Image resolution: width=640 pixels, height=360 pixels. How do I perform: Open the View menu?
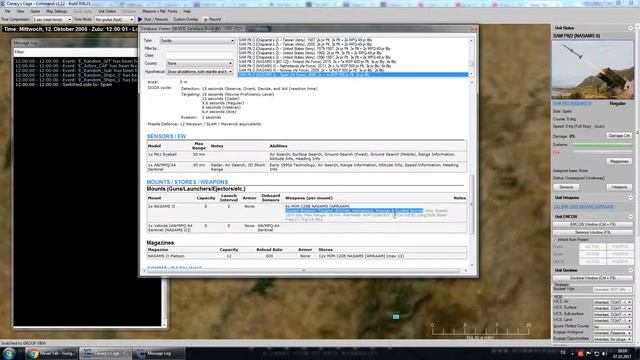pos(20,11)
